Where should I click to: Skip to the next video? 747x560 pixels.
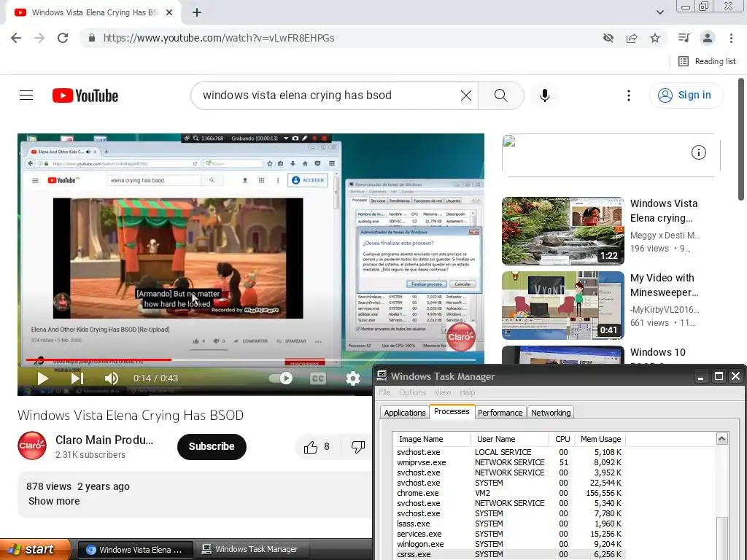point(77,378)
